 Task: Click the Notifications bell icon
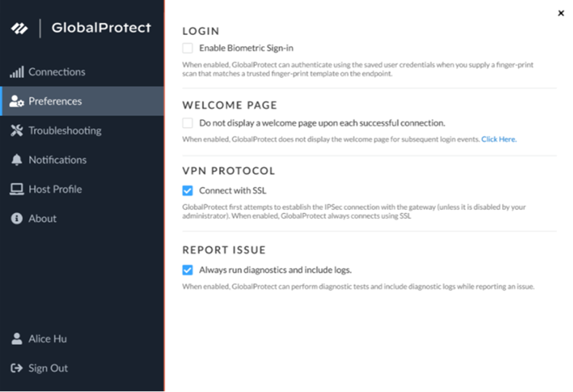tap(16, 161)
